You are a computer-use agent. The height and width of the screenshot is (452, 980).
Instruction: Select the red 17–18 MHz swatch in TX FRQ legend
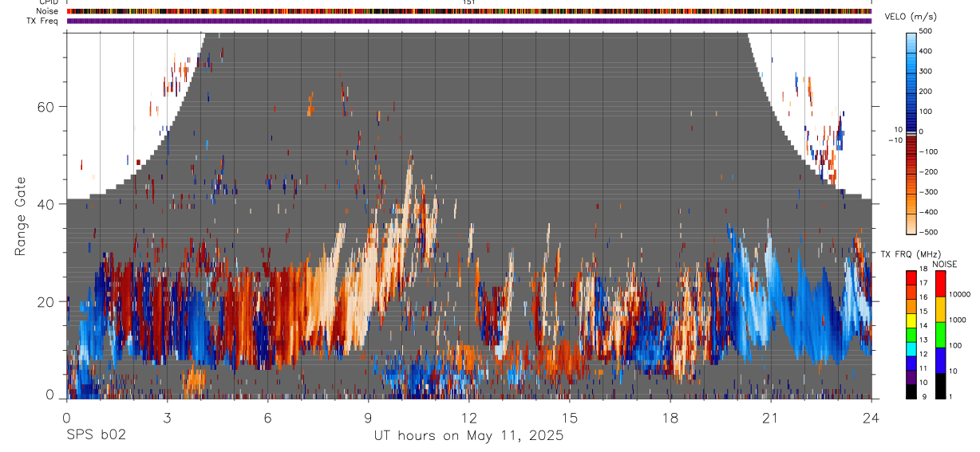click(x=911, y=277)
